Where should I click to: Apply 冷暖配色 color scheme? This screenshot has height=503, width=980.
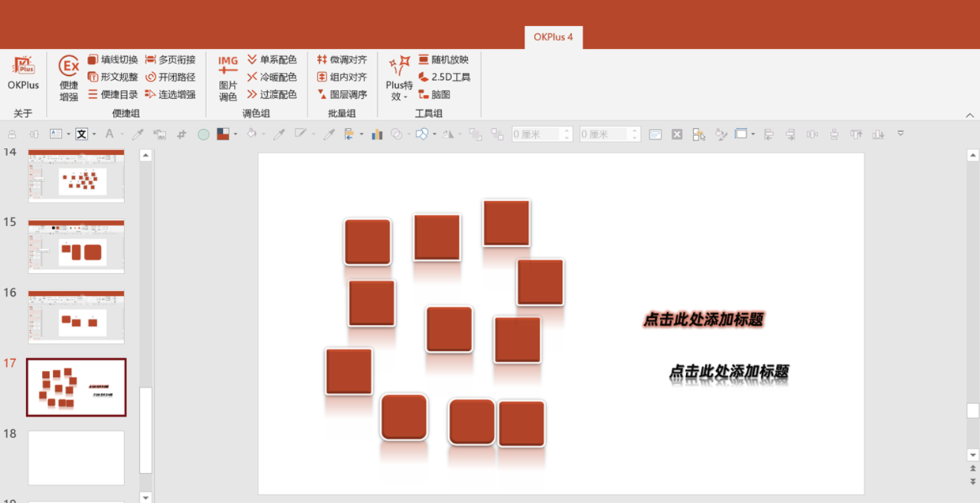point(272,77)
